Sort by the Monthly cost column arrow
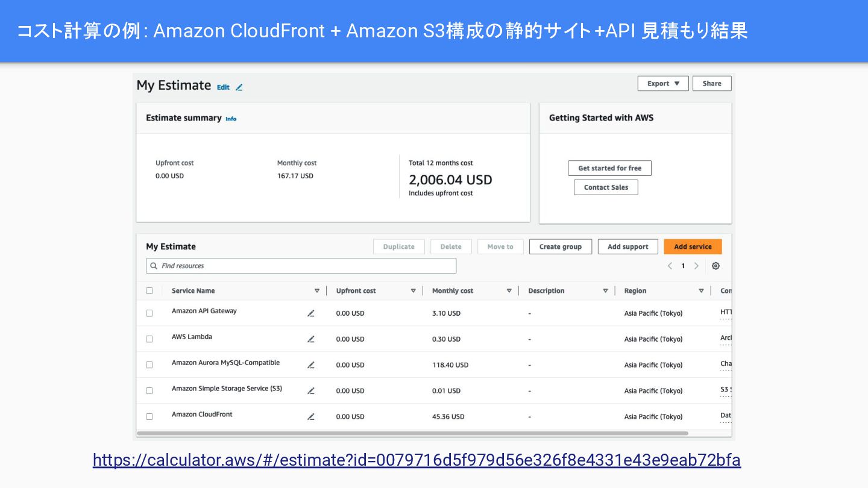 pos(509,291)
